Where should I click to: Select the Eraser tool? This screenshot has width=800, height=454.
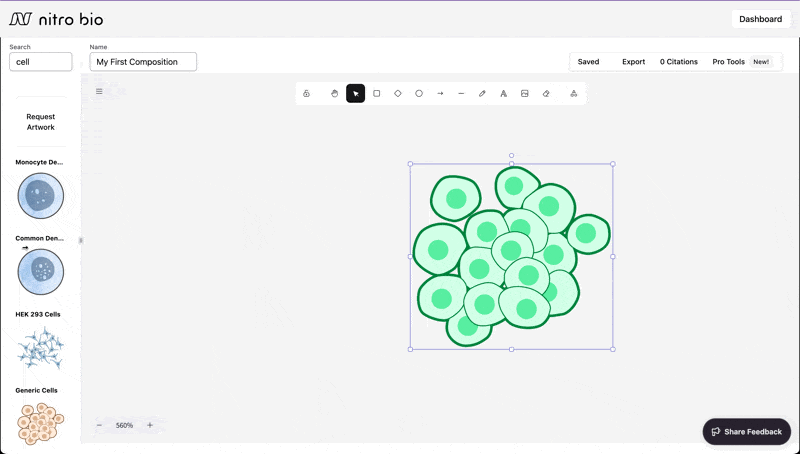coord(546,93)
